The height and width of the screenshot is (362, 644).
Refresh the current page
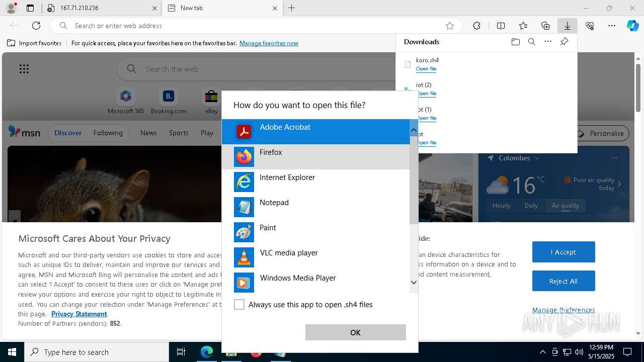[x=36, y=26]
